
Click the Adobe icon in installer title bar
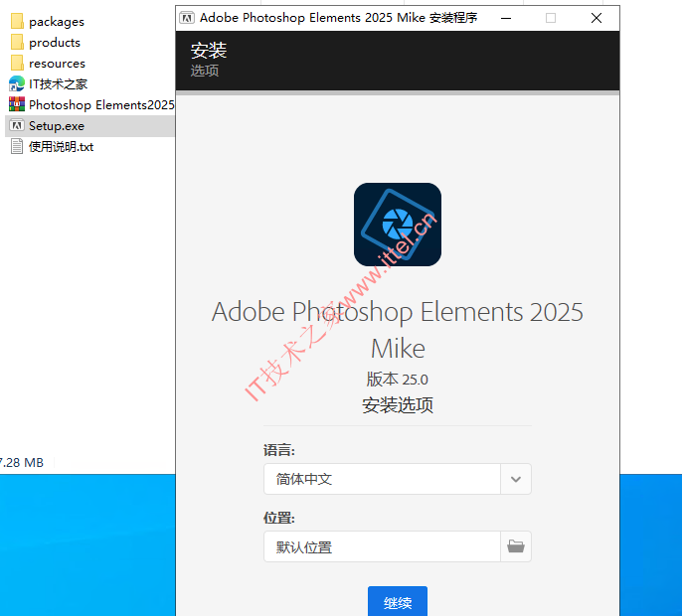pos(187,18)
